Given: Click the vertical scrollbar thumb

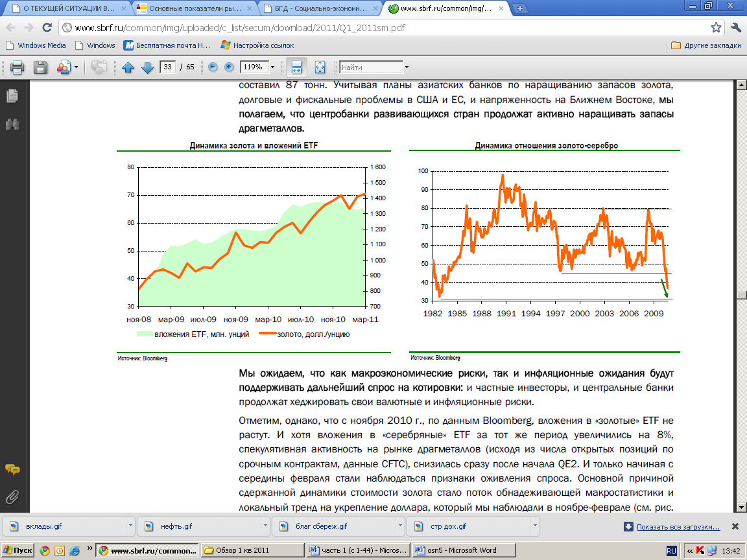Looking at the screenshot, I should pyautogui.click(x=740, y=294).
